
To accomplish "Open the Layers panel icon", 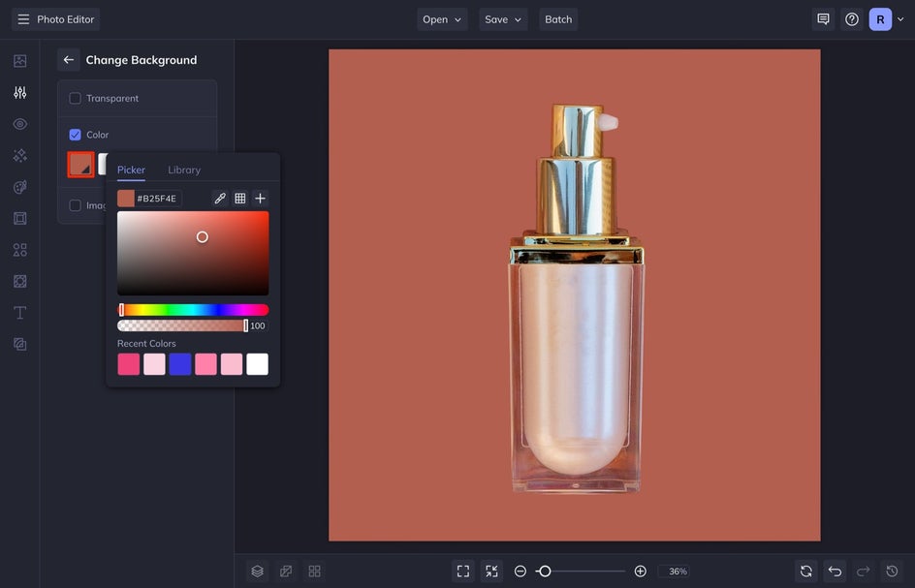I will 257,572.
